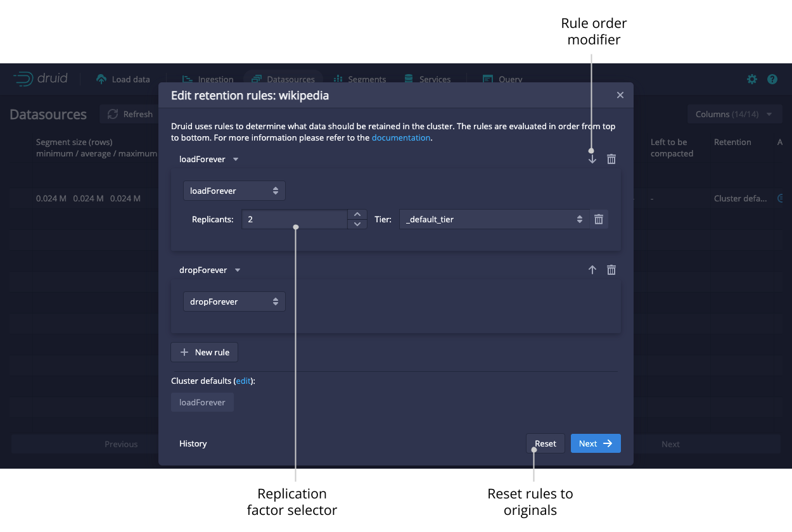792x532 pixels.
Task: Open the documentation link
Action: tap(401, 137)
